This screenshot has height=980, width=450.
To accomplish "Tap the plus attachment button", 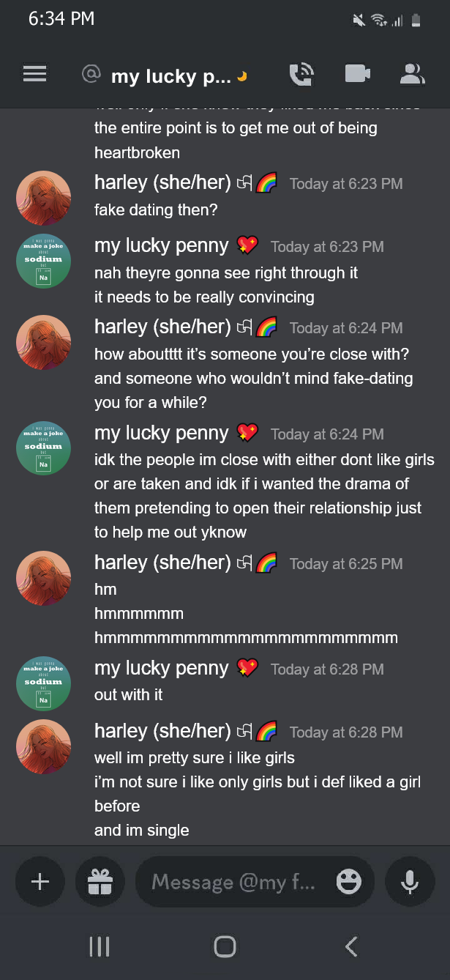I will (x=40, y=882).
